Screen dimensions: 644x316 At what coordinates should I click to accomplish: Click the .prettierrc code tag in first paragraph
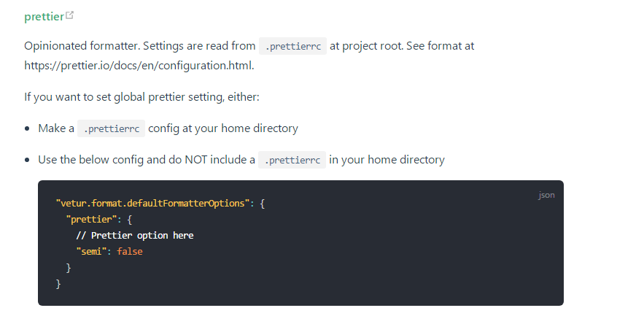pyautogui.click(x=292, y=46)
